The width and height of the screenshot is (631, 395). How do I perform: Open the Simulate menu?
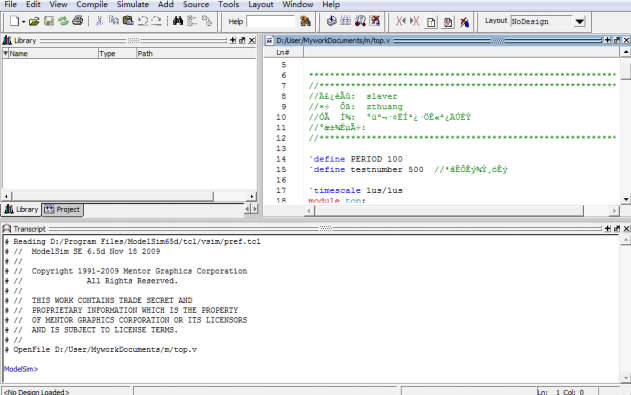pos(133,4)
